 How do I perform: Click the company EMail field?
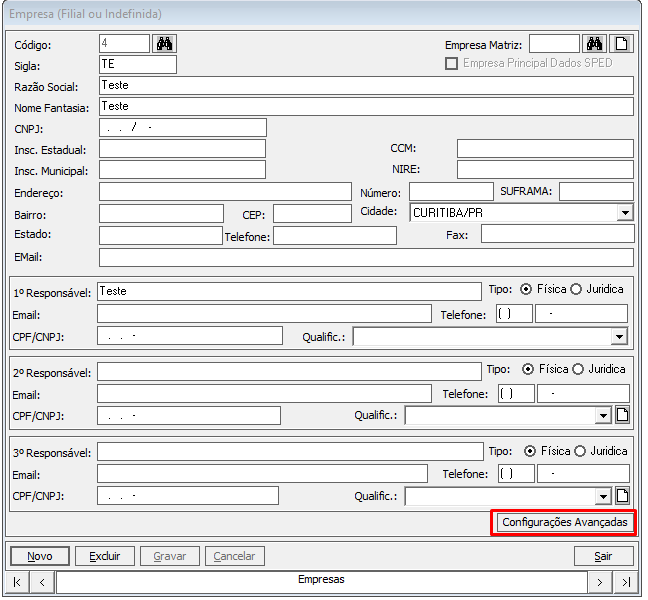tap(366, 258)
